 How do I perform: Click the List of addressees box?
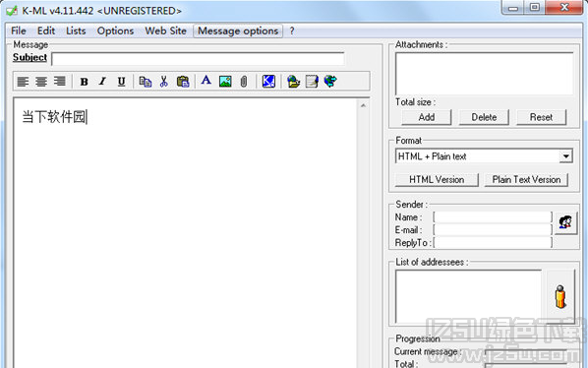tap(468, 296)
